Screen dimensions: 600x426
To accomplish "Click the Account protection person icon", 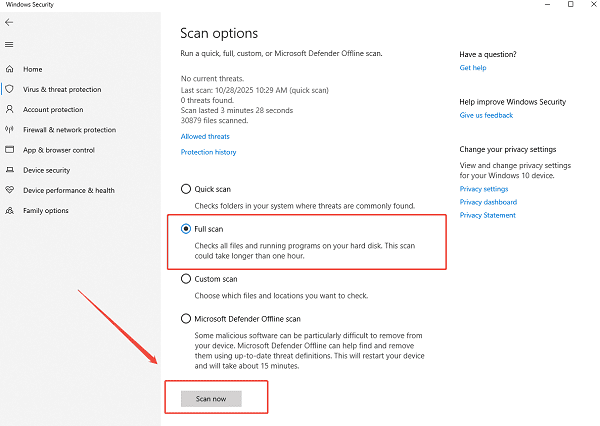I will [10, 110].
